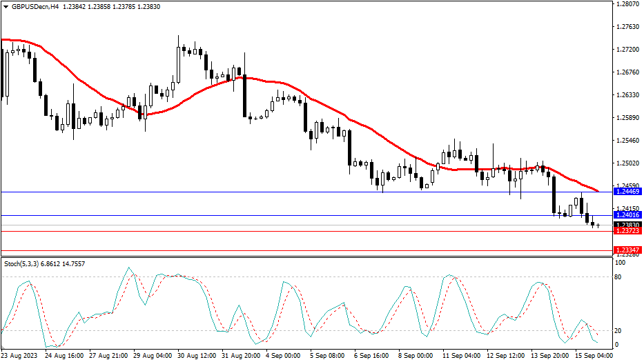
Task: Click the 1.28070 price scale label
Action: click(x=627, y=4)
